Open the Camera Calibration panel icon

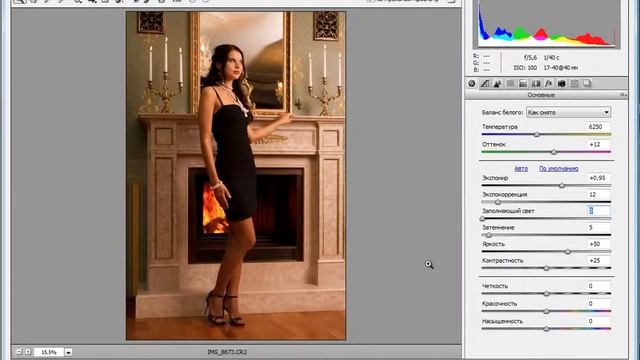pyautogui.click(x=562, y=83)
